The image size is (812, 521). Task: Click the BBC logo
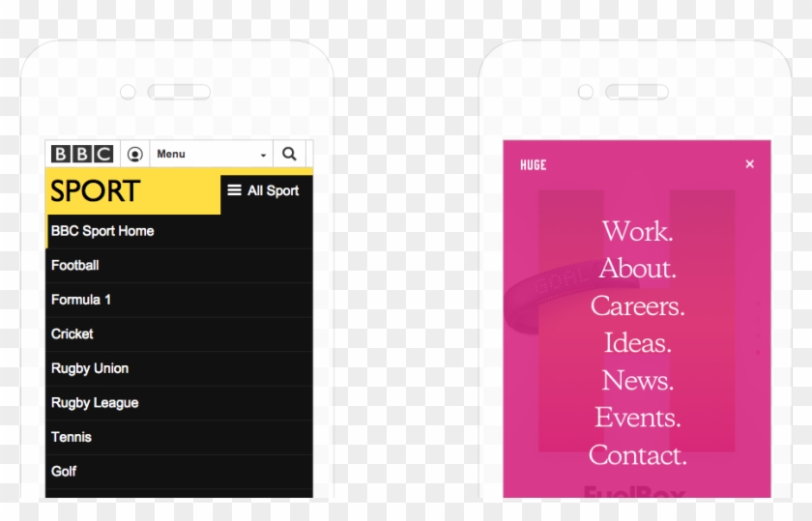coord(82,155)
